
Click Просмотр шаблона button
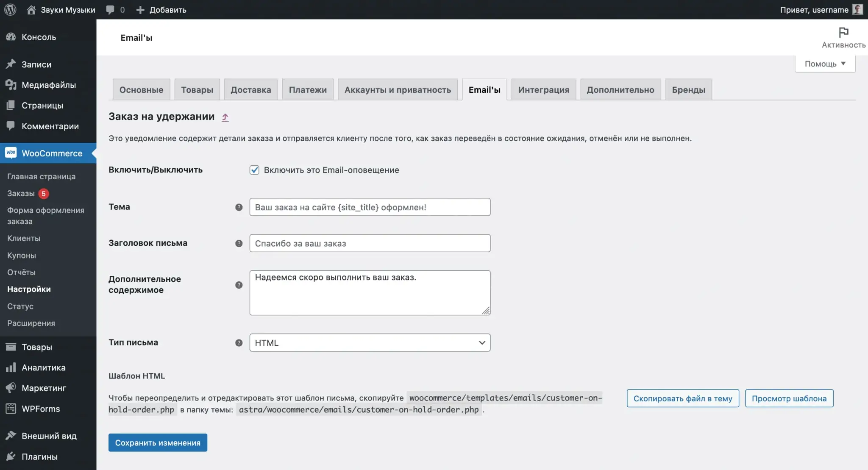coord(789,398)
